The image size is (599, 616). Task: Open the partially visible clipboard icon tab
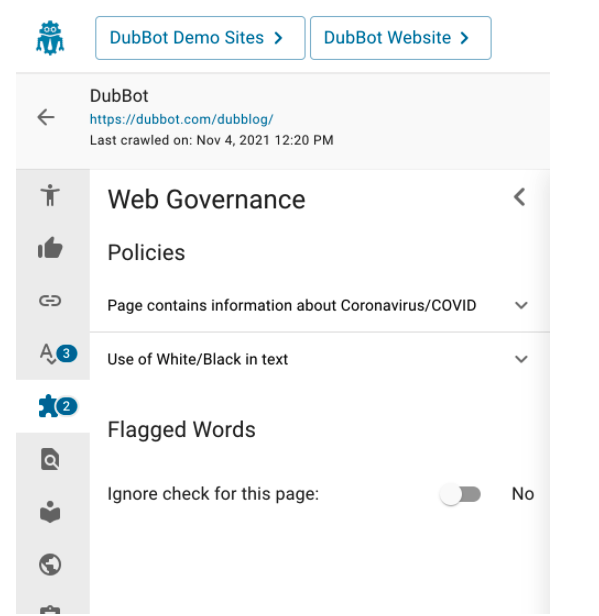point(50,610)
